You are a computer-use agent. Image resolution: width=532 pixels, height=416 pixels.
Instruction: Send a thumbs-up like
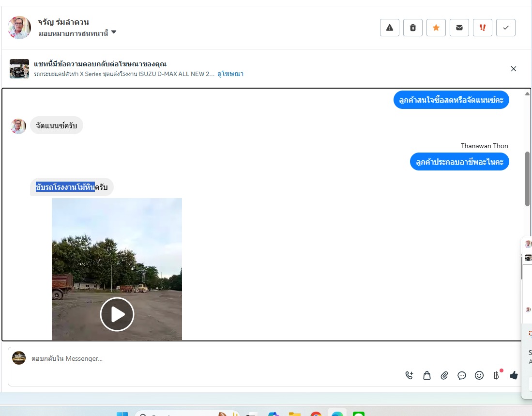pyautogui.click(x=514, y=375)
